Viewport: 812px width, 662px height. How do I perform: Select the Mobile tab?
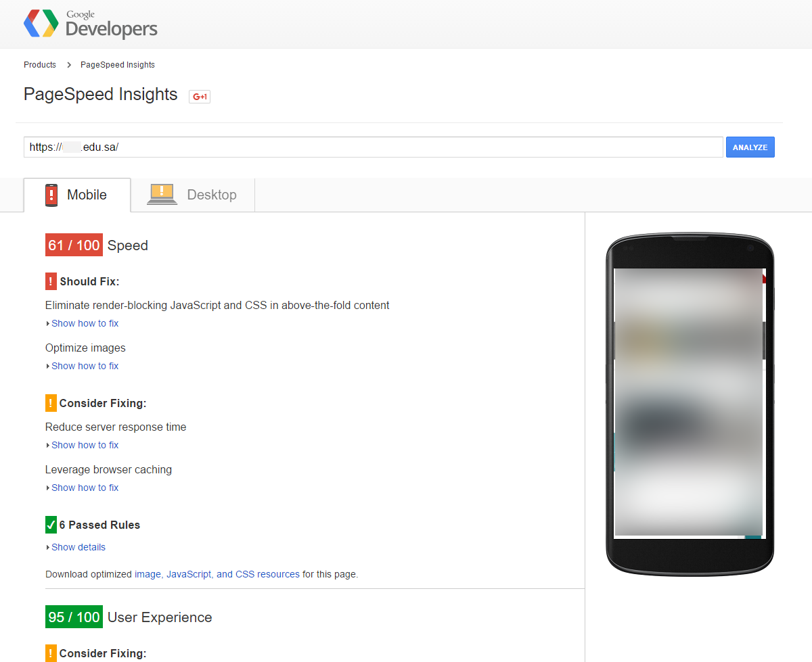(x=87, y=195)
